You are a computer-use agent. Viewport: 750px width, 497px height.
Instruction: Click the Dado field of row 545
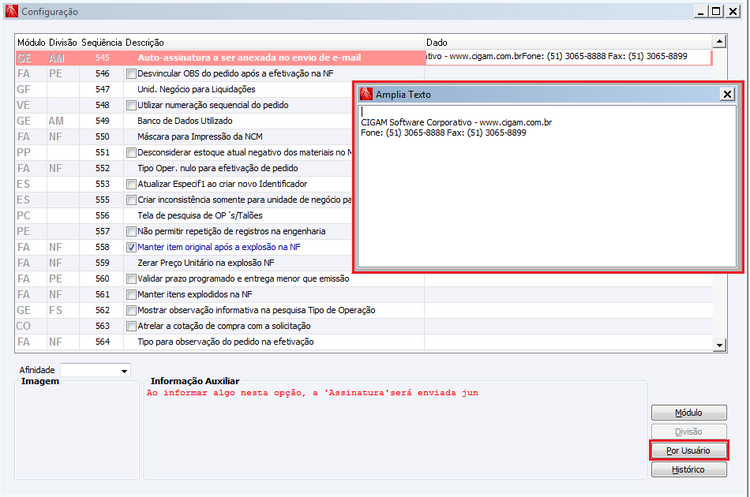coord(568,57)
